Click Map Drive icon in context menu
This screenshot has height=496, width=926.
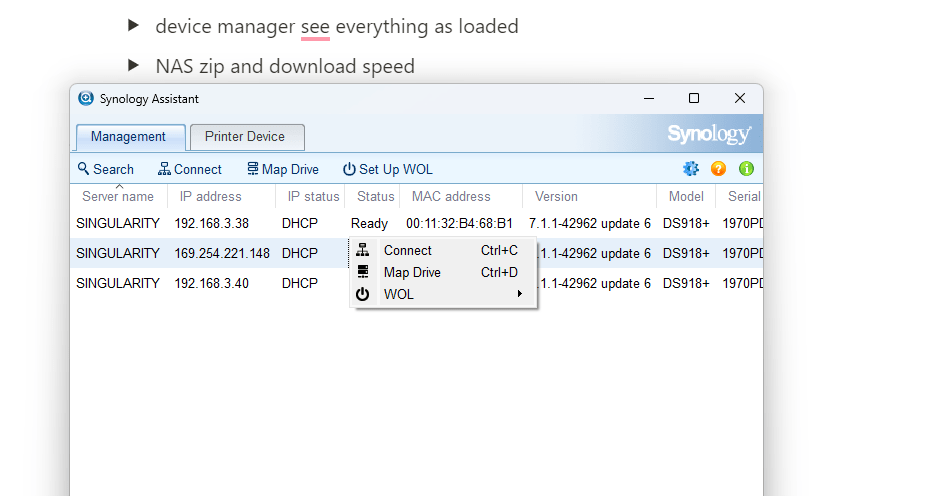click(x=363, y=272)
